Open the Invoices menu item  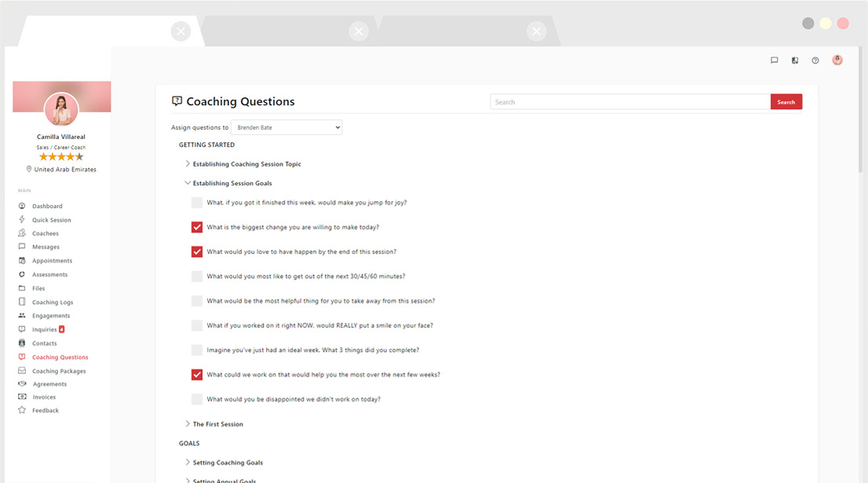click(44, 397)
